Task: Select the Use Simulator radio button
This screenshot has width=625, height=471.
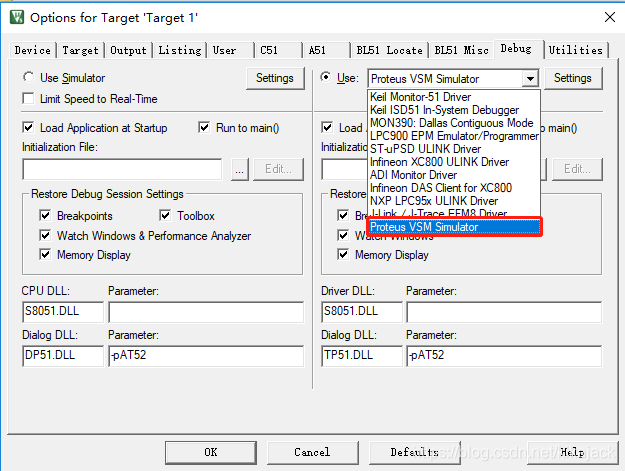Action: (29, 77)
